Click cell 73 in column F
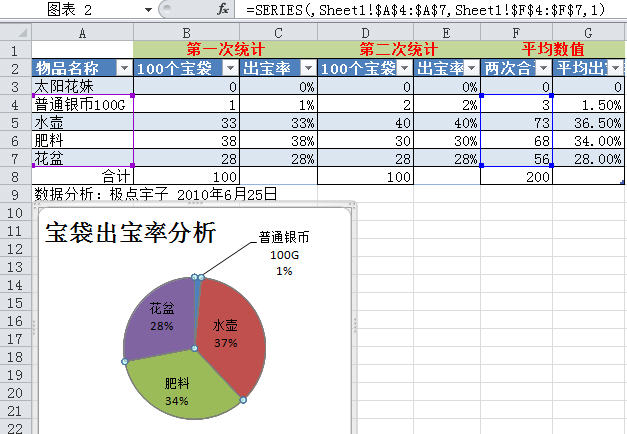627x434 pixels. 516,122
